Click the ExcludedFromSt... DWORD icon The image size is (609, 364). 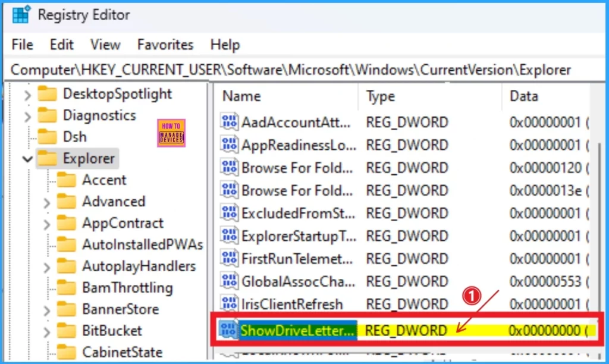point(229,213)
